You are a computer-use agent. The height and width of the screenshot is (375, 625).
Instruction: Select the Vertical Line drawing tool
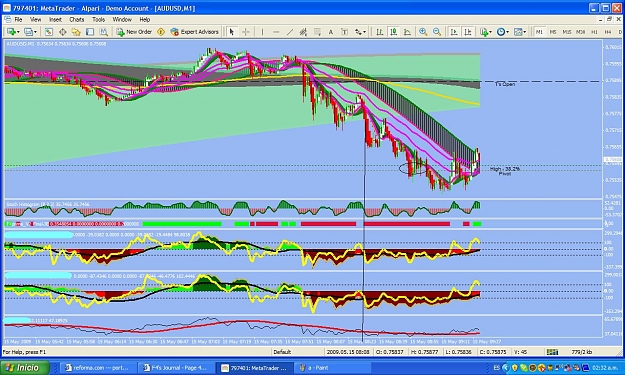(x=262, y=32)
